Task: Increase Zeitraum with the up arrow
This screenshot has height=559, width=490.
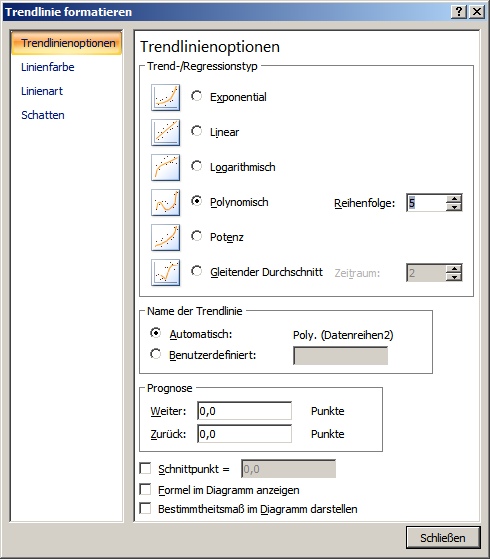Action: tap(454, 269)
